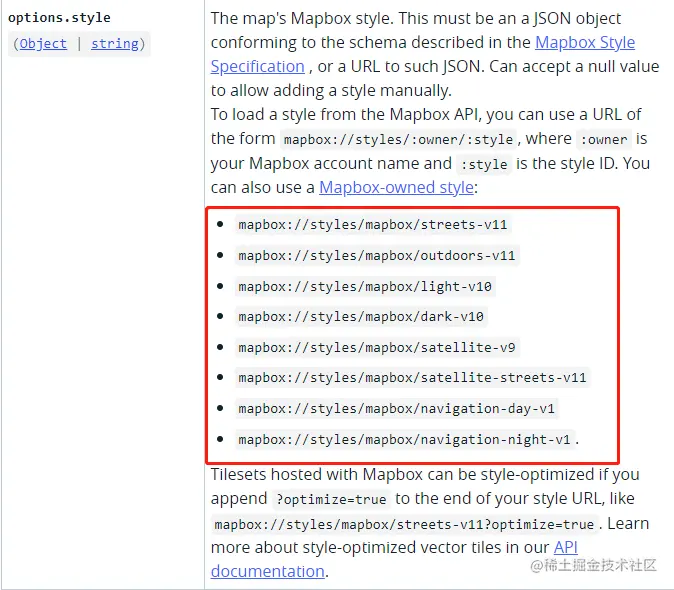This screenshot has height=590, width=674.
Task: Open the Object type link
Action: pyautogui.click(x=43, y=44)
